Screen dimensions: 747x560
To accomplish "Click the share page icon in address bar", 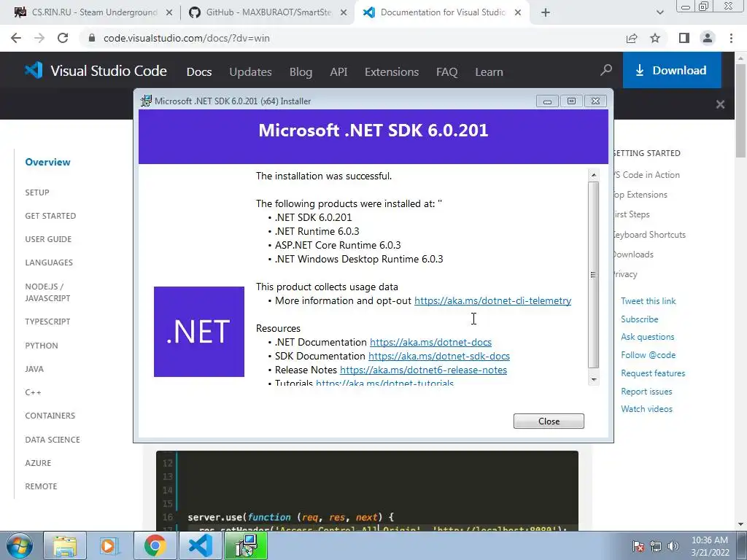I will (632, 38).
